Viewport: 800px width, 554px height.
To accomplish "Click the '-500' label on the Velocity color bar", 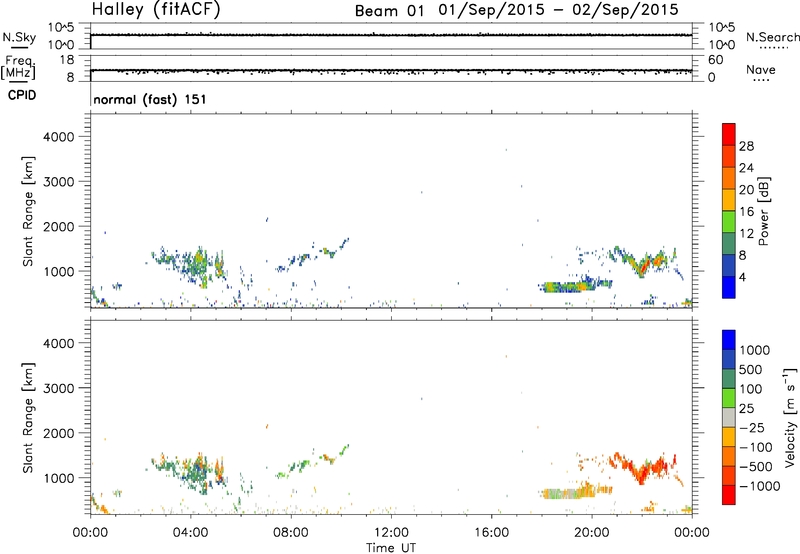I will tap(756, 466).
